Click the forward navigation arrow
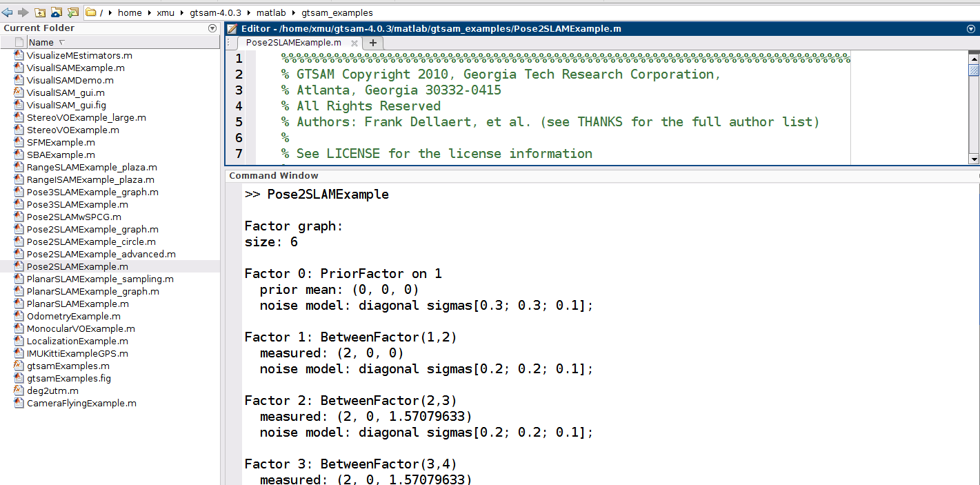Image resolution: width=980 pixels, height=485 pixels. (22, 12)
